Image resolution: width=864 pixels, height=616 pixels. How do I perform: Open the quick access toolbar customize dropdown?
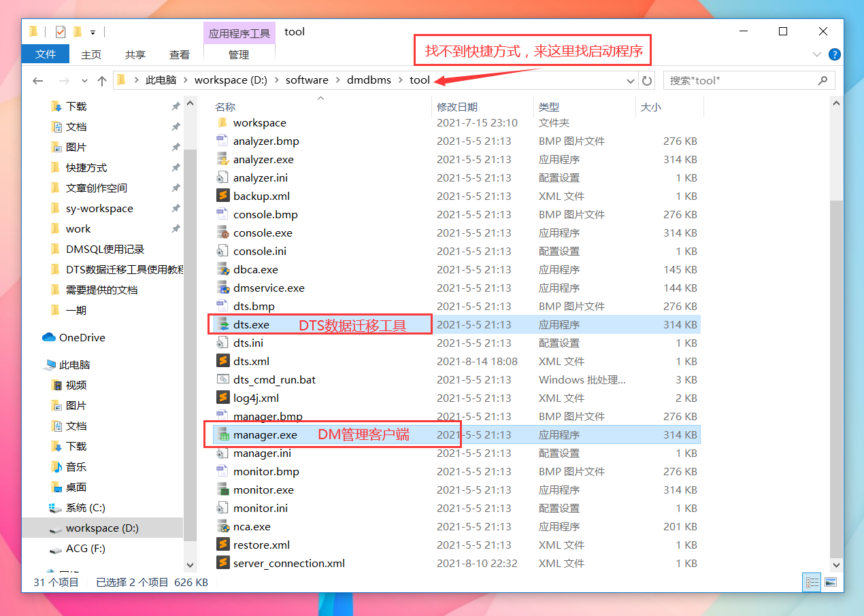[93, 32]
